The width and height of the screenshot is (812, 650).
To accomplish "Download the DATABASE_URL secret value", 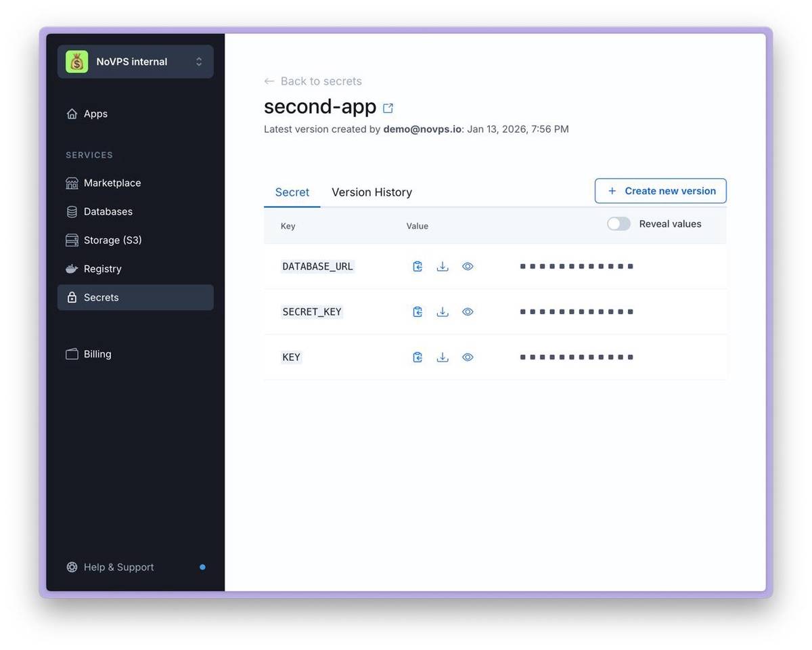I will tap(443, 267).
